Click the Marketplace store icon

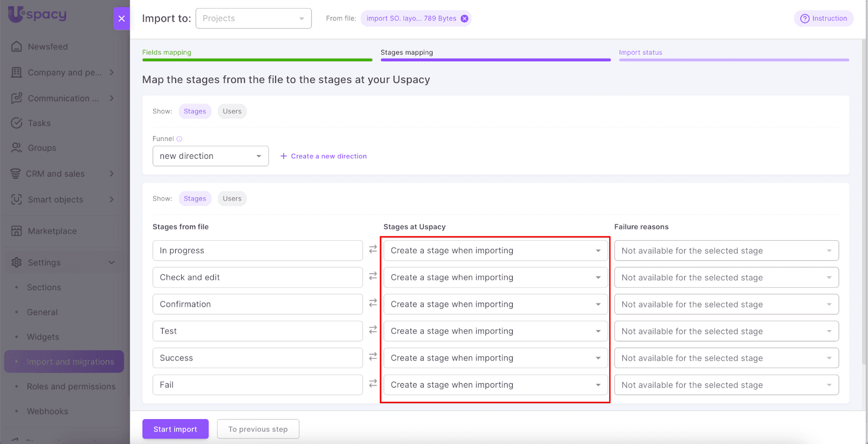(17, 231)
